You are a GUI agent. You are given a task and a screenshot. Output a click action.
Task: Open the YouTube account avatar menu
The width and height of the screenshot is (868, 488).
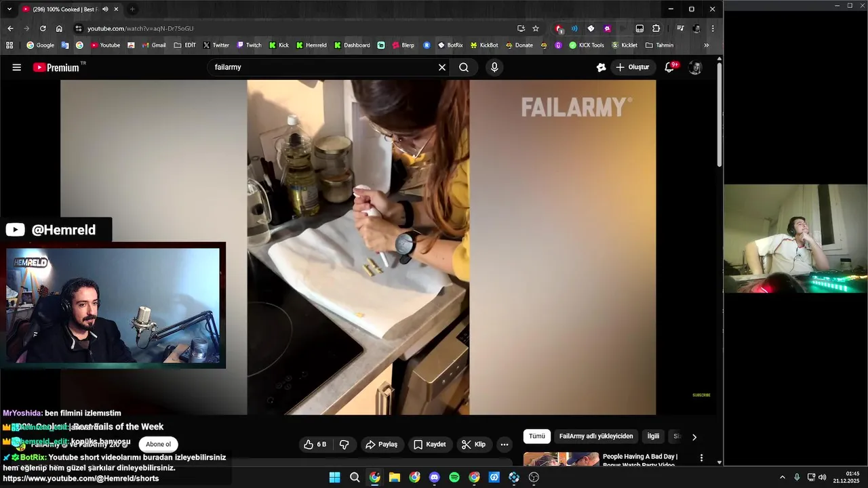point(695,67)
